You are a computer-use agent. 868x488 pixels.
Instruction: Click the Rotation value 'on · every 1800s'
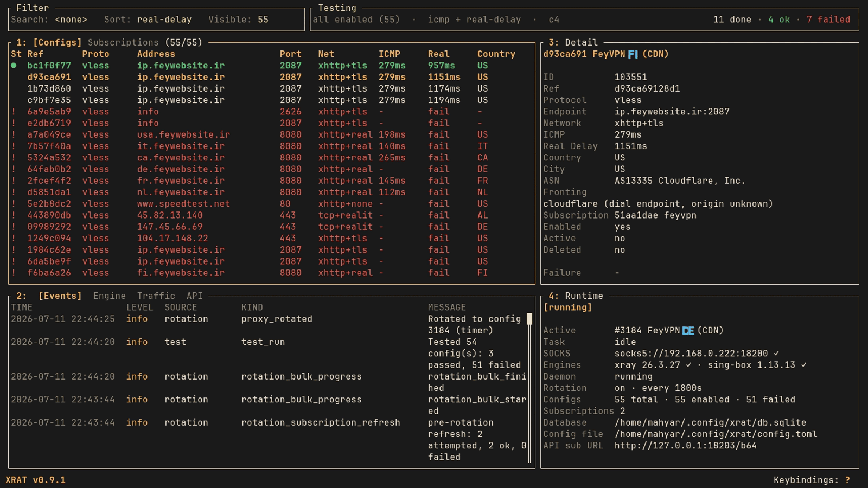tap(658, 388)
